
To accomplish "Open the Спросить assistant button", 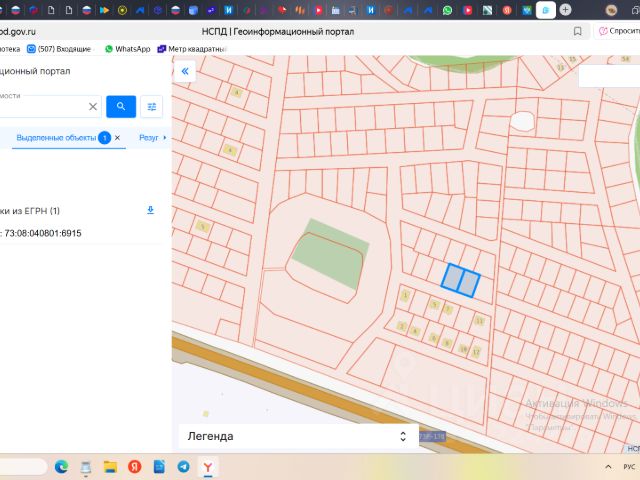I will tap(617, 31).
